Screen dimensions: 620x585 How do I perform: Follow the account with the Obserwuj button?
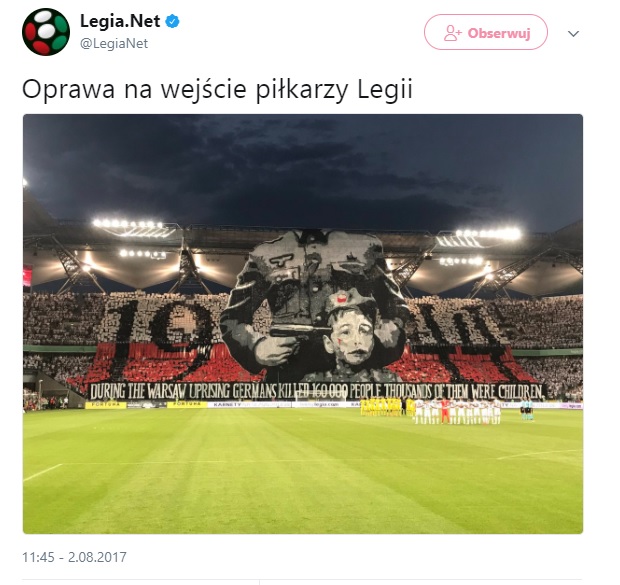coord(486,32)
